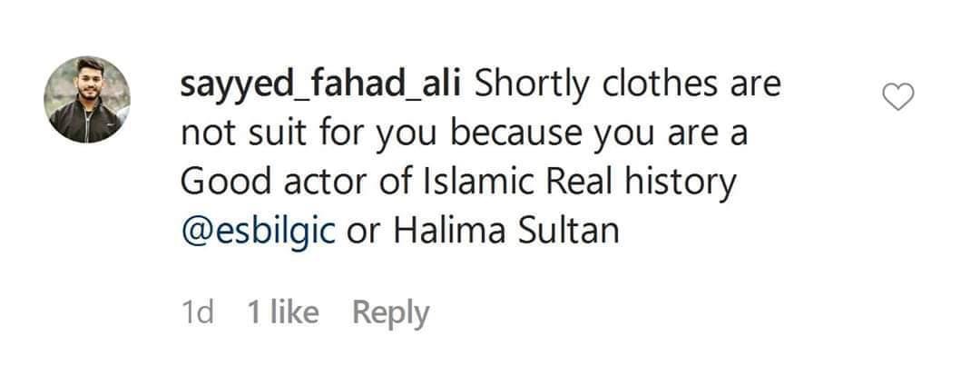Reply to this comment

coord(390,312)
